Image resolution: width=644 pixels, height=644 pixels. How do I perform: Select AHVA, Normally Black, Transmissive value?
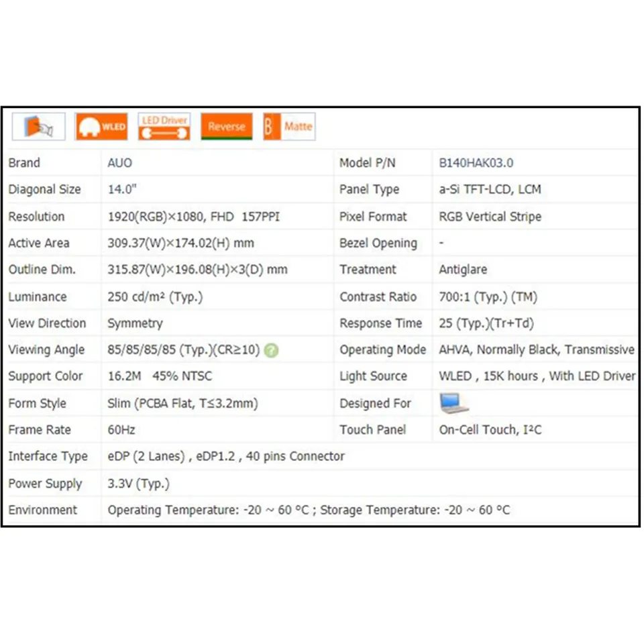537,350
